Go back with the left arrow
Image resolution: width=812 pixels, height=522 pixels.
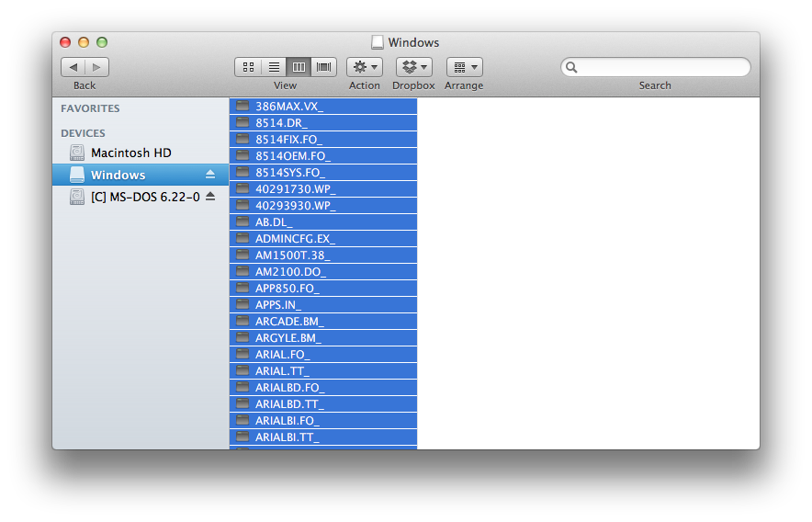pyautogui.click(x=73, y=67)
